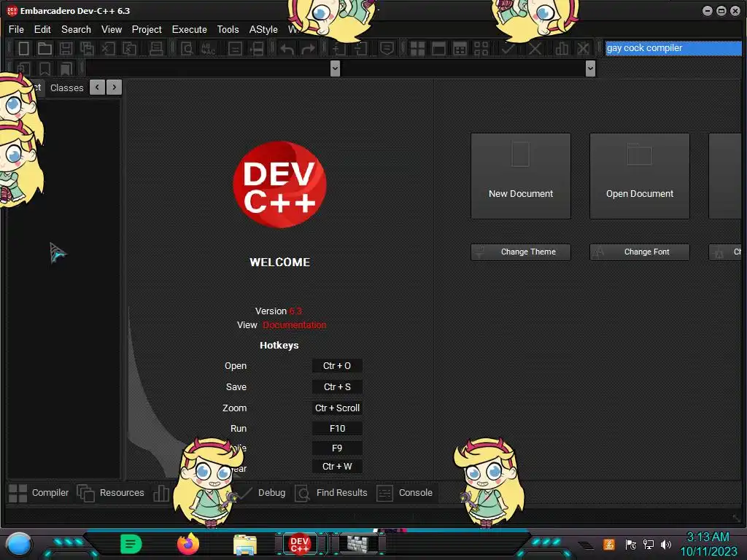Click the network tray icon
The image size is (747, 560).
[648, 544]
